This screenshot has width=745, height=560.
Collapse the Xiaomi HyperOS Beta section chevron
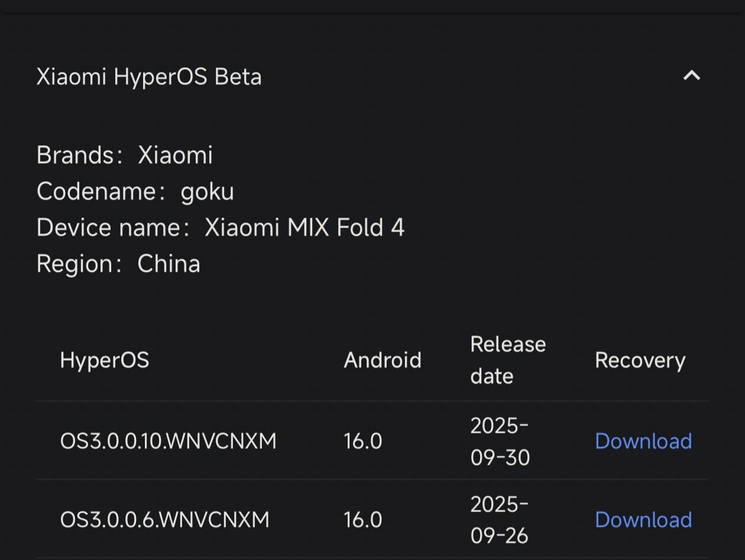pyautogui.click(x=691, y=76)
